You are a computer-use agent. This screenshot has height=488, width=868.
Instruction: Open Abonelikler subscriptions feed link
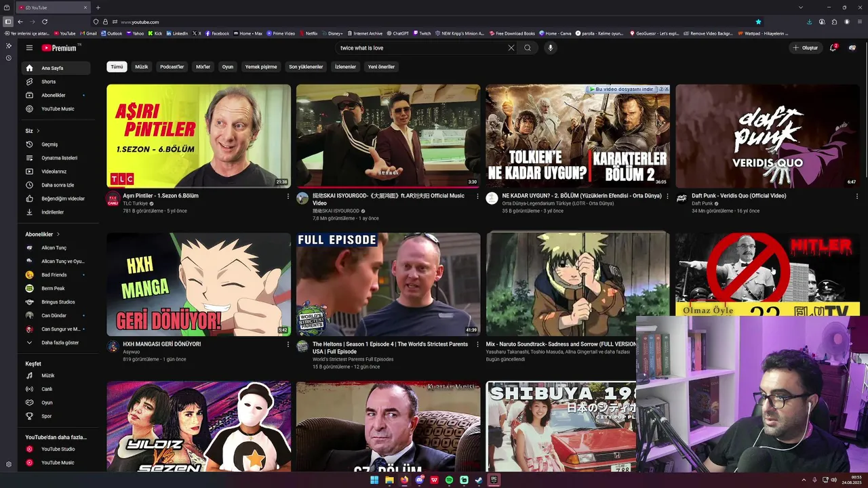coord(54,95)
